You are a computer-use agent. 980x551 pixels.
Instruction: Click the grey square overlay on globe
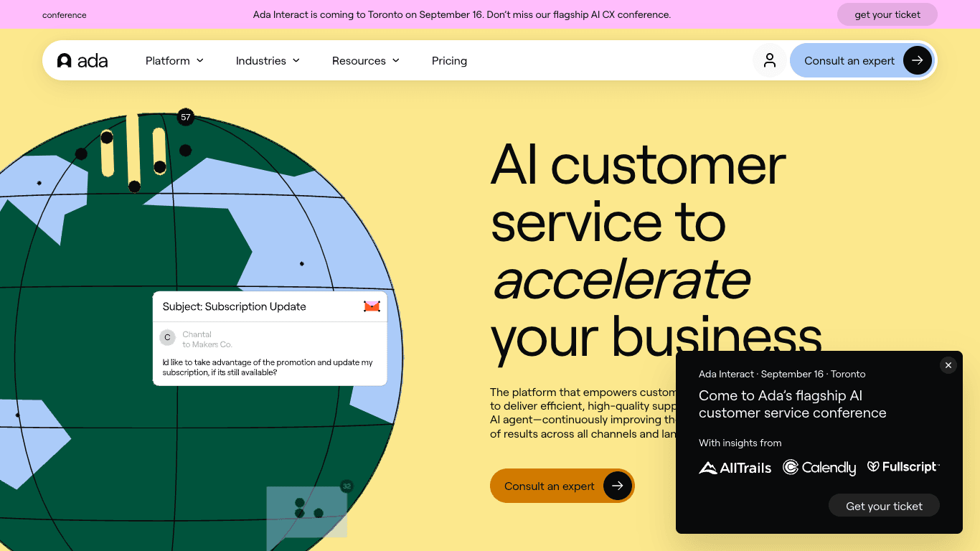coord(307,519)
